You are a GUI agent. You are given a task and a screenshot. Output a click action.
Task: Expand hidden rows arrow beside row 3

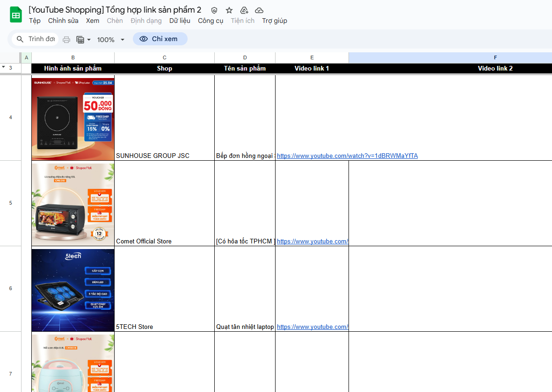click(4, 67)
